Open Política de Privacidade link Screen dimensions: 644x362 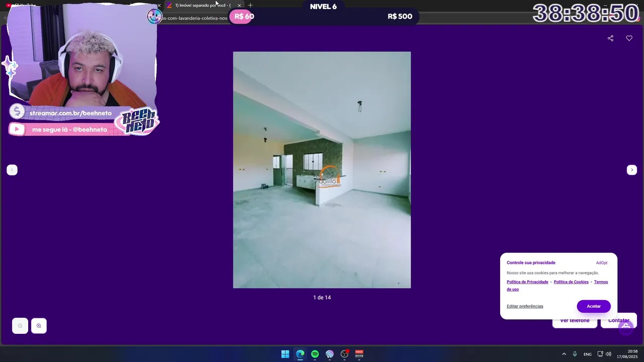(527, 282)
